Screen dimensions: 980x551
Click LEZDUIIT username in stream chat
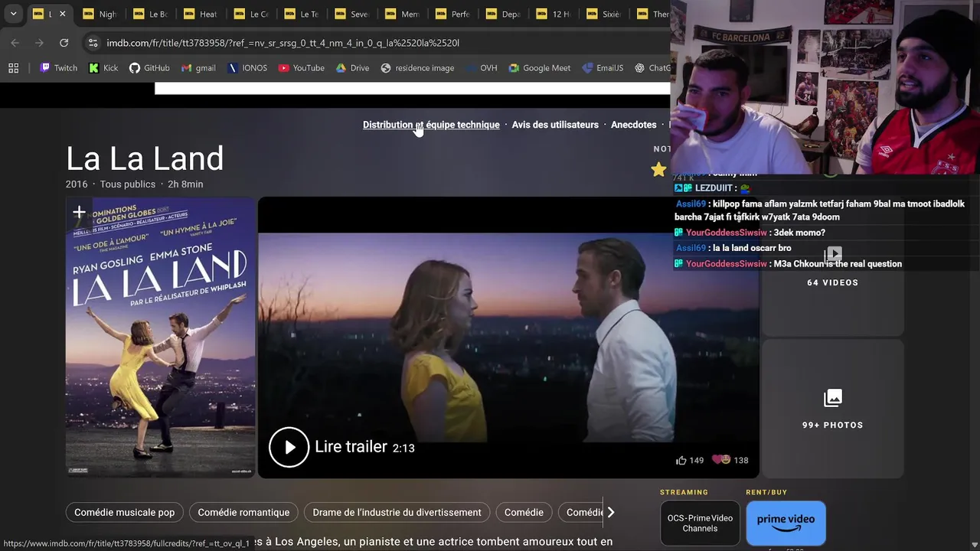714,188
